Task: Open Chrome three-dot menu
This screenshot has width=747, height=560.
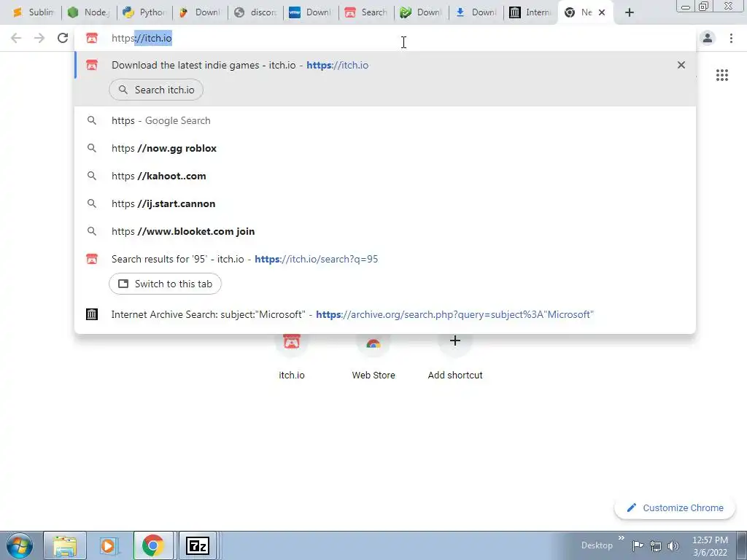Action: pos(731,38)
